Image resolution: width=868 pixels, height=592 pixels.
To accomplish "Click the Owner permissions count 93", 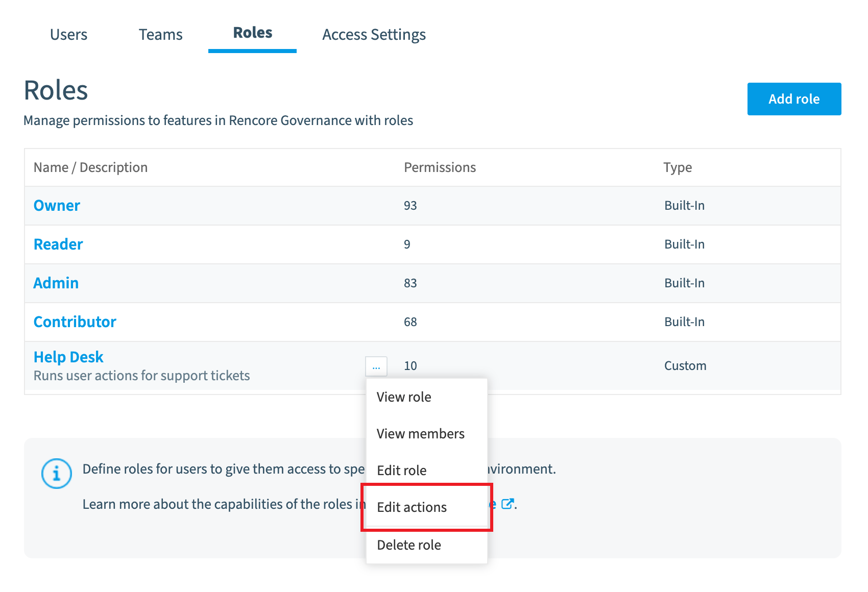I will click(411, 206).
